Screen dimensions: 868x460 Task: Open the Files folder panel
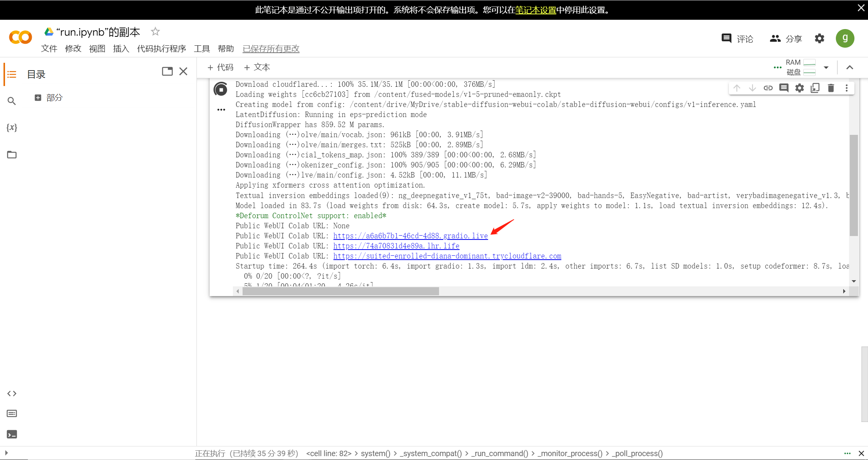[x=12, y=155]
